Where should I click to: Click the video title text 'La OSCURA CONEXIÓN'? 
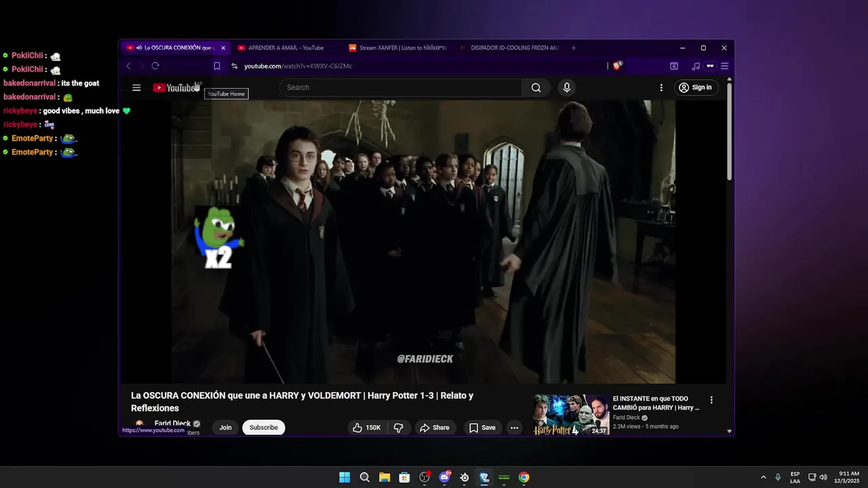pyautogui.click(x=302, y=401)
